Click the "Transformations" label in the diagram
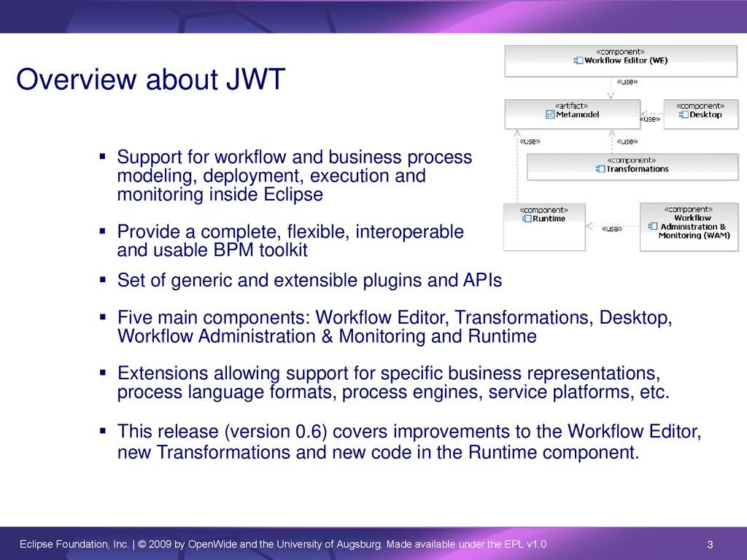The image size is (747, 560). (638, 168)
